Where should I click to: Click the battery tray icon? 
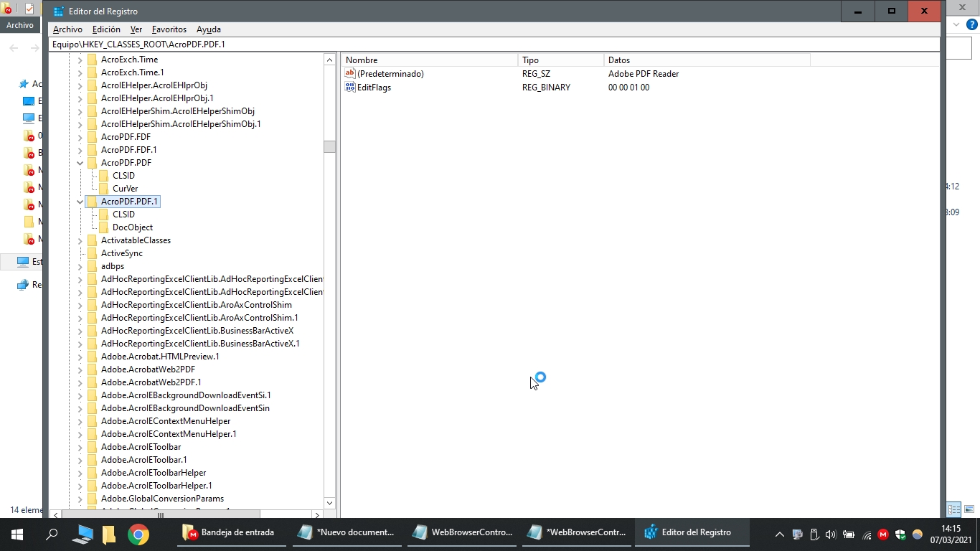click(x=849, y=534)
